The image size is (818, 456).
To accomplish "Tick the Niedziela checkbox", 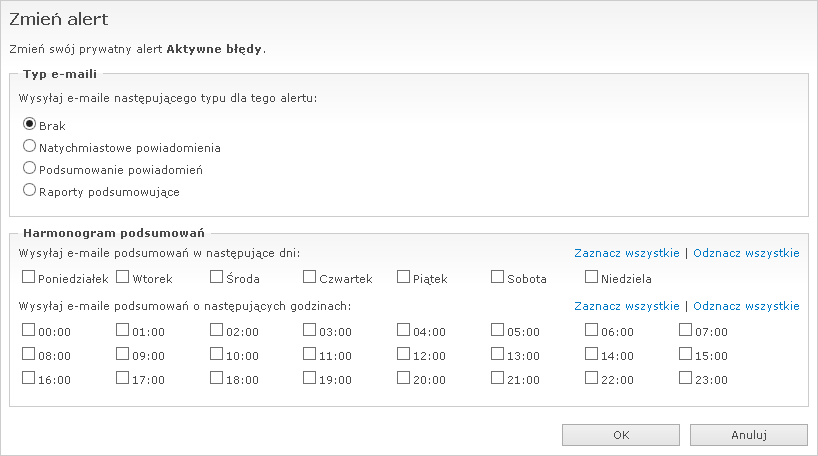I will tap(592, 277).
